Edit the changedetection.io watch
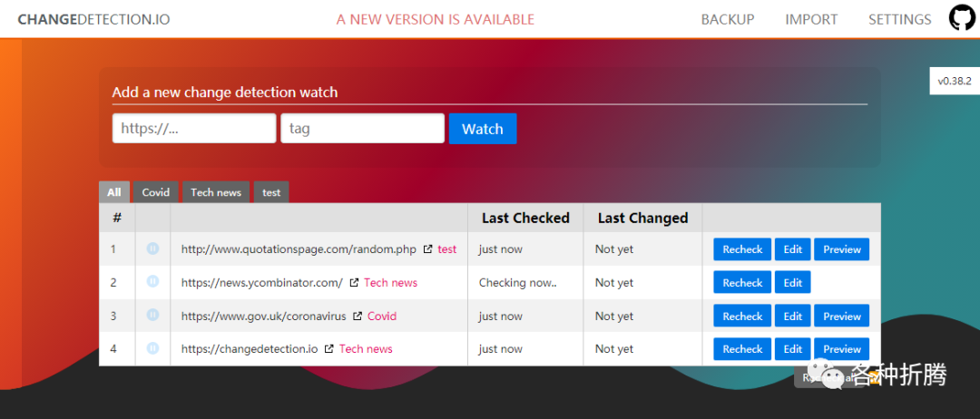 click(792, 348)
